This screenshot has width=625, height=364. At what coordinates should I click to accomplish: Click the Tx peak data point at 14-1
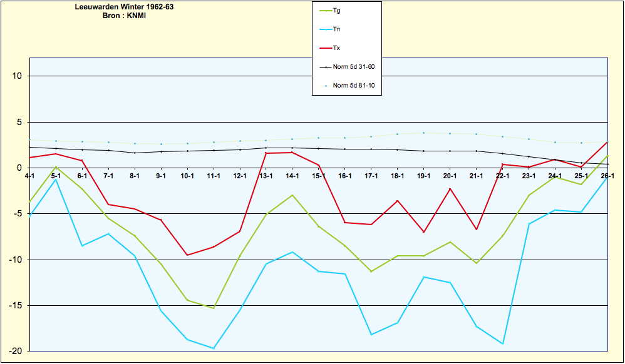point(292,153)
